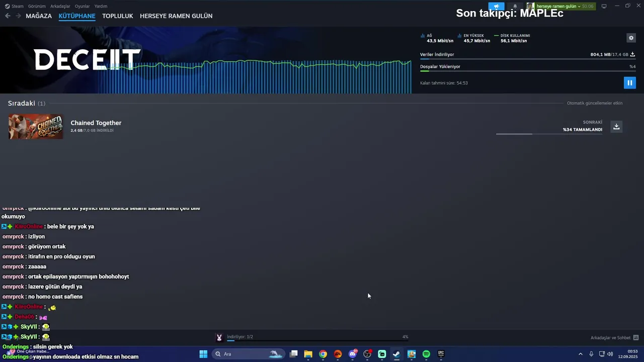Open File Explorer from taskbar
644x362 pixels.
[x=308, y=354]
